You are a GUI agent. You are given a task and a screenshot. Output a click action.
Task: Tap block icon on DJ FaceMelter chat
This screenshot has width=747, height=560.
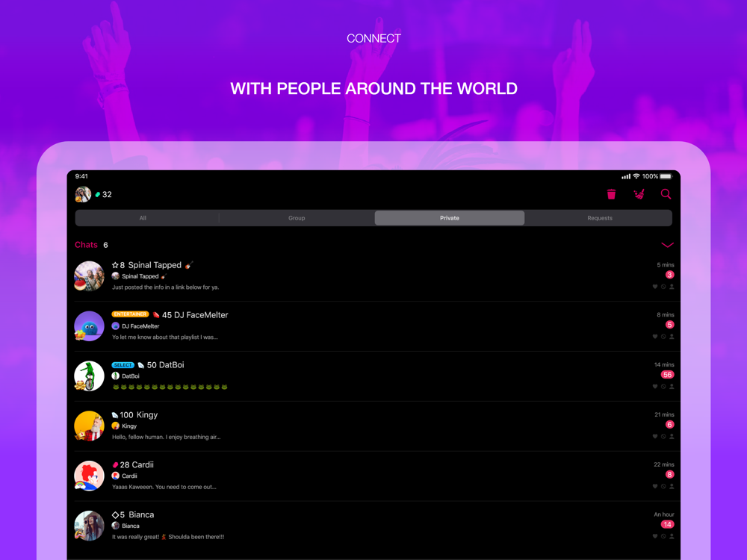pyautogui.click(x=663, y=337)
